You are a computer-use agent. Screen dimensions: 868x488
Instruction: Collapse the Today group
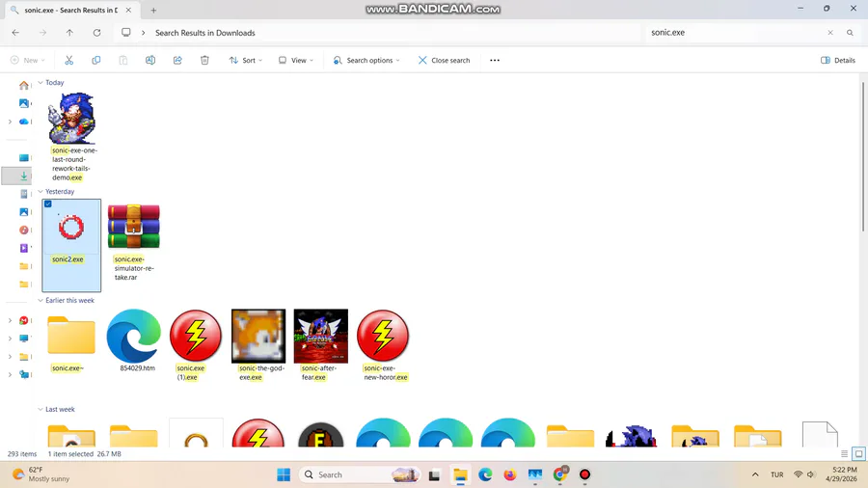coord(41,82)
